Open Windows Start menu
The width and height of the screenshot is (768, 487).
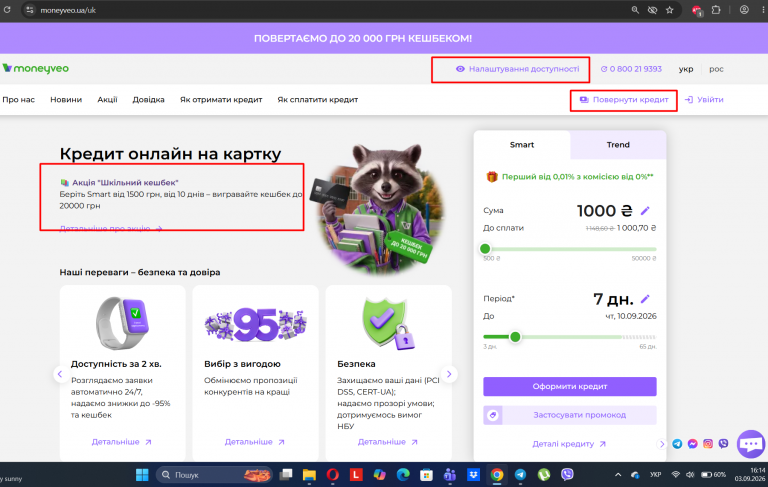(x=142, y=475)
